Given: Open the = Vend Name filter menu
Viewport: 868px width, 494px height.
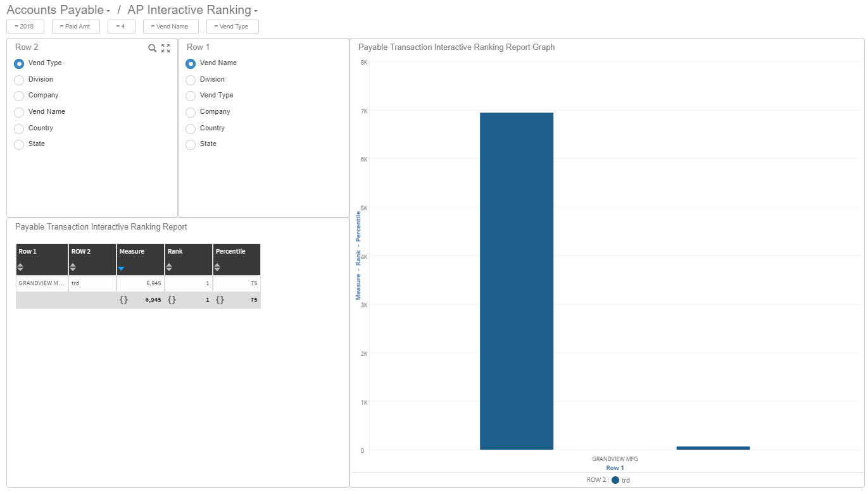Looking at the screenshot, I should [x=171, y=26].
